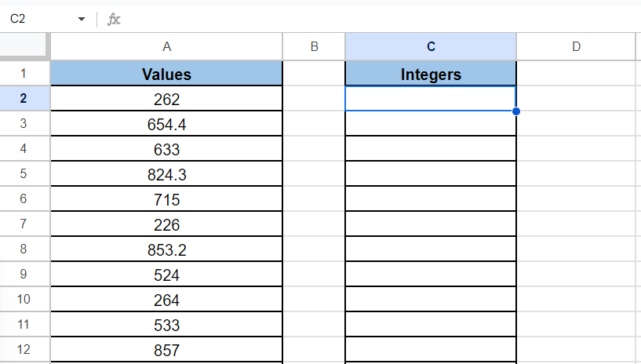641x364 pixels.
Task: Click the select-all corner box
Action: coord(25,46)
